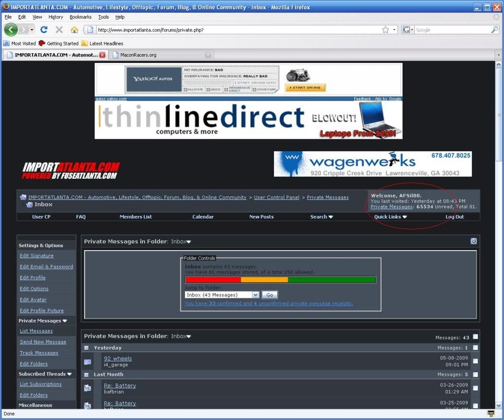This screenshot has height=420, width=504.
Task: Open User CP in the navbar
Action: point(41,217)
